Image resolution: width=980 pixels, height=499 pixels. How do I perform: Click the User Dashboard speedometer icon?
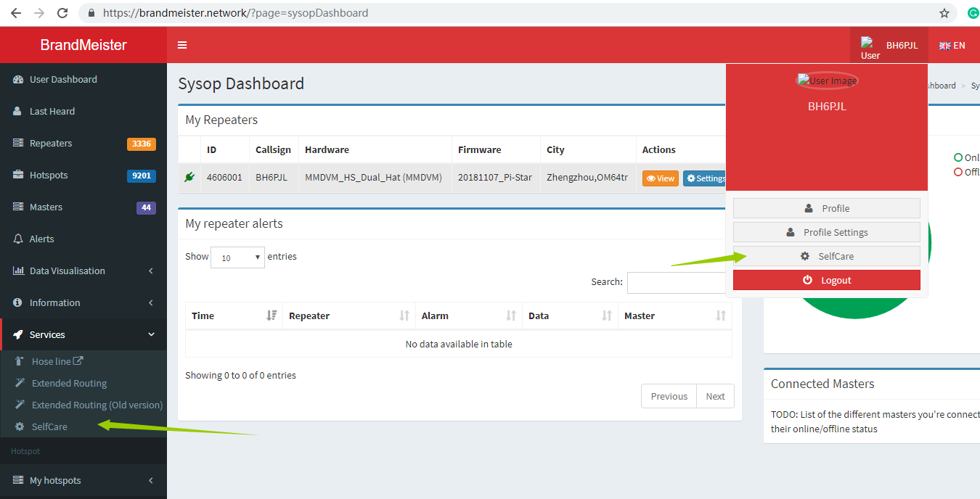point(18,80)
